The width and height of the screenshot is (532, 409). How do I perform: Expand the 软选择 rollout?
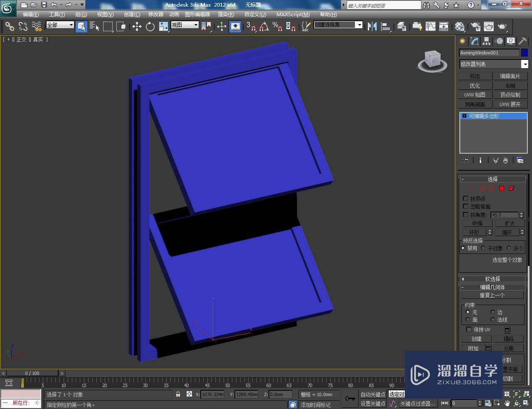tap(493, 279)
